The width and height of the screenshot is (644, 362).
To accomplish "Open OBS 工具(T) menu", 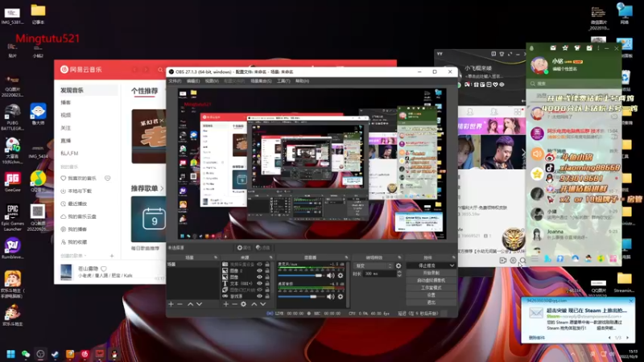I will point(283,81).
